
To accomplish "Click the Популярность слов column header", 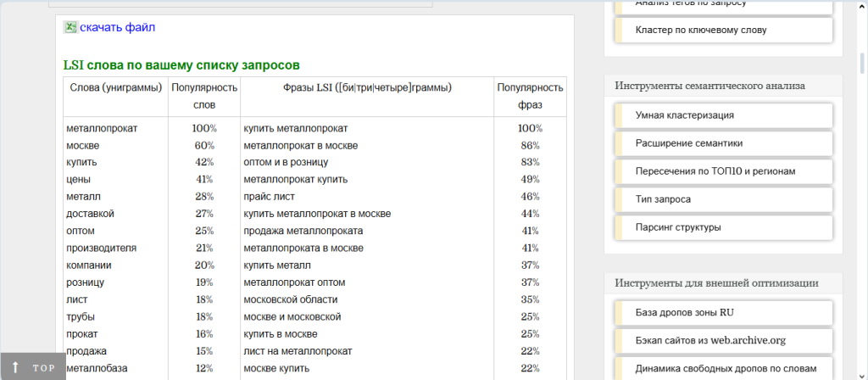I will pos(204,96).
